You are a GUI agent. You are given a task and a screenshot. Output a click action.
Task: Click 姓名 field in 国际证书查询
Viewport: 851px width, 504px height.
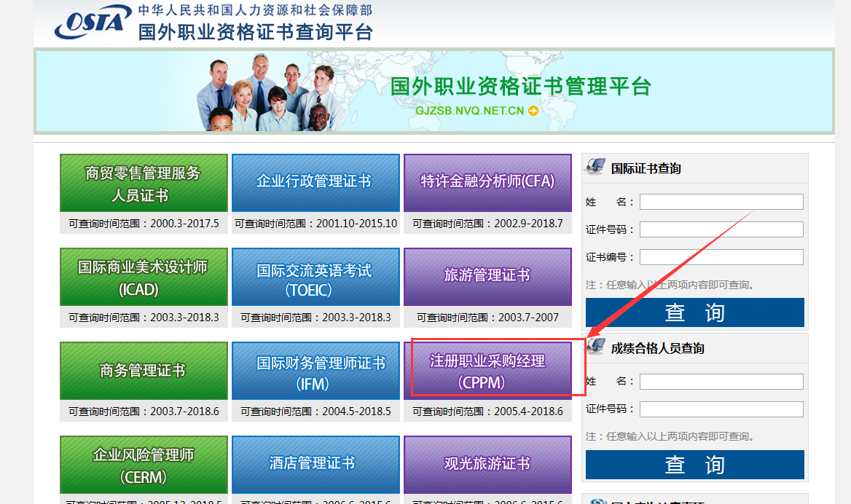tap(721, 202)
